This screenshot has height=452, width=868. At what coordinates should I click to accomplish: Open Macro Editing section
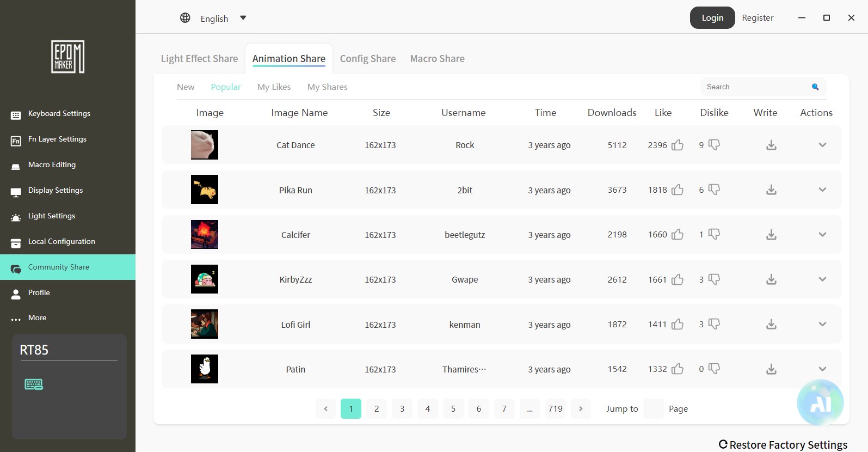pos(67,164)
